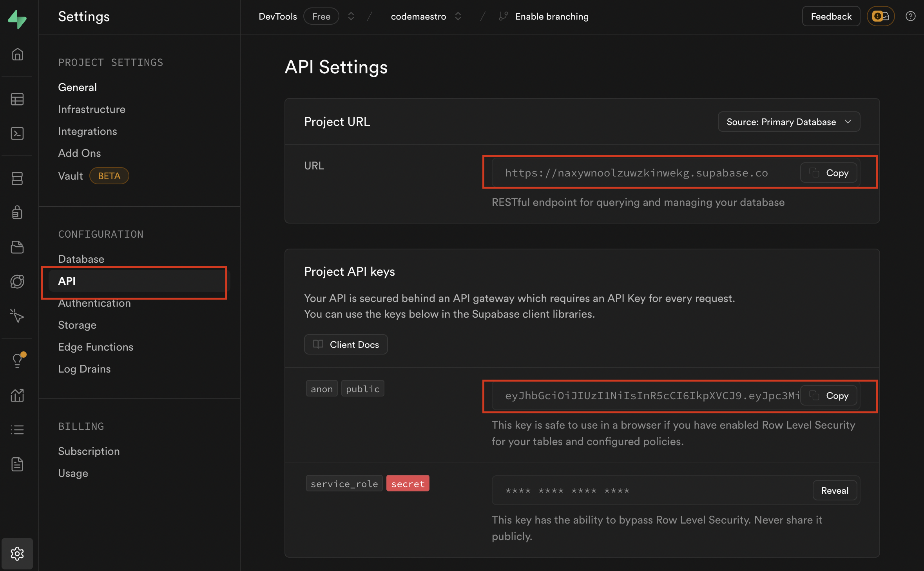Toggle the feature preview switch icon
Image resolution: width=924 pixels, height=571 pixels.
(x=881, y=16)
